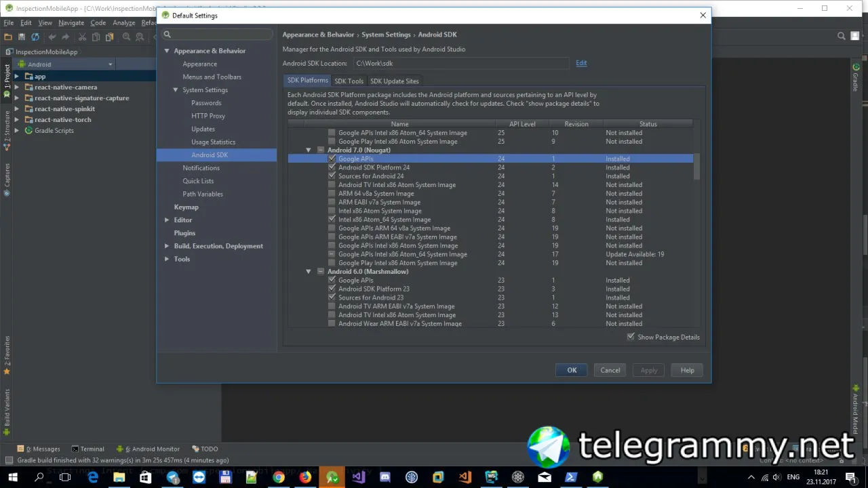
Task: Select the SDK Platforms tab
Action: tap(308, 81)
